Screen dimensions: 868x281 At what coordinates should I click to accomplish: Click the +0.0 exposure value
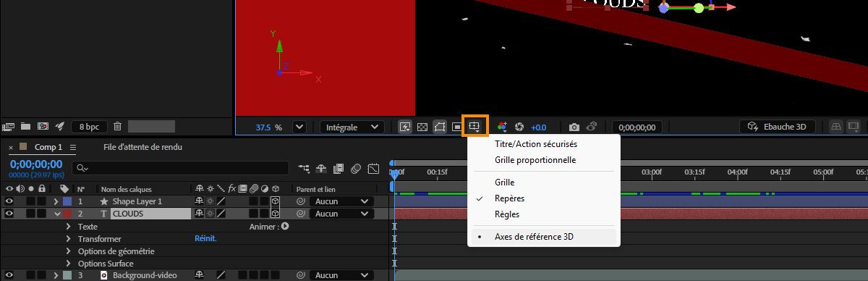538,127
